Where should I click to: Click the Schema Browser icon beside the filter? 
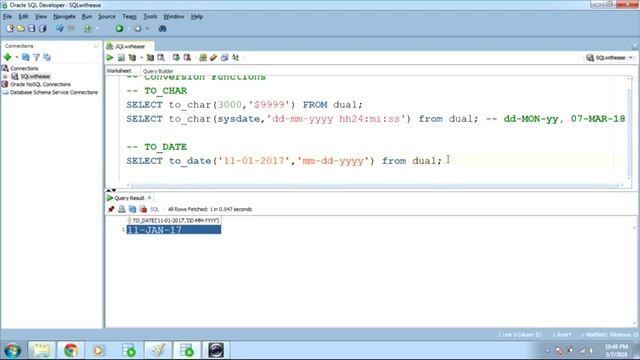click(47, 57)
